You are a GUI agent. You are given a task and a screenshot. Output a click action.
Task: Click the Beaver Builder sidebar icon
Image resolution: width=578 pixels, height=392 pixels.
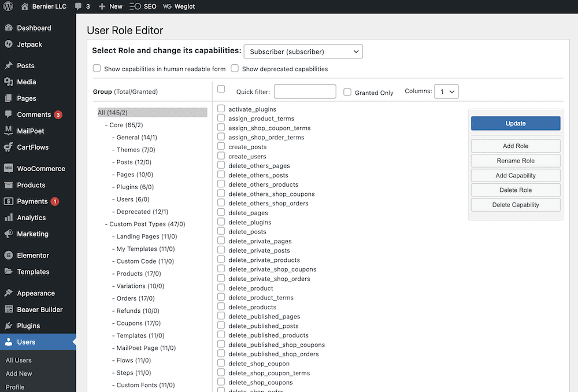[9, 309]
